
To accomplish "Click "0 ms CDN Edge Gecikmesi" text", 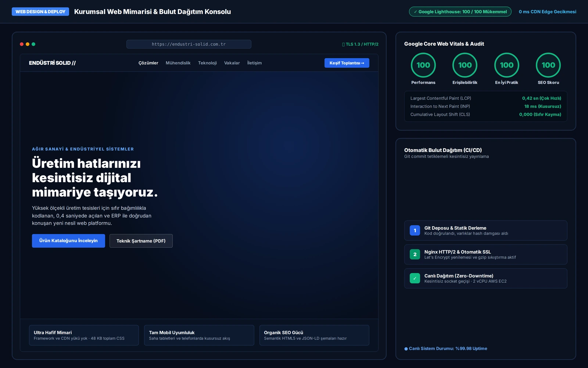I will 548,12.
